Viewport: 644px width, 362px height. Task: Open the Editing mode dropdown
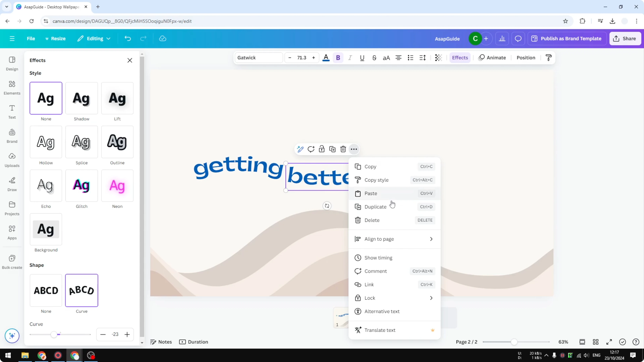tap(94, 38)
